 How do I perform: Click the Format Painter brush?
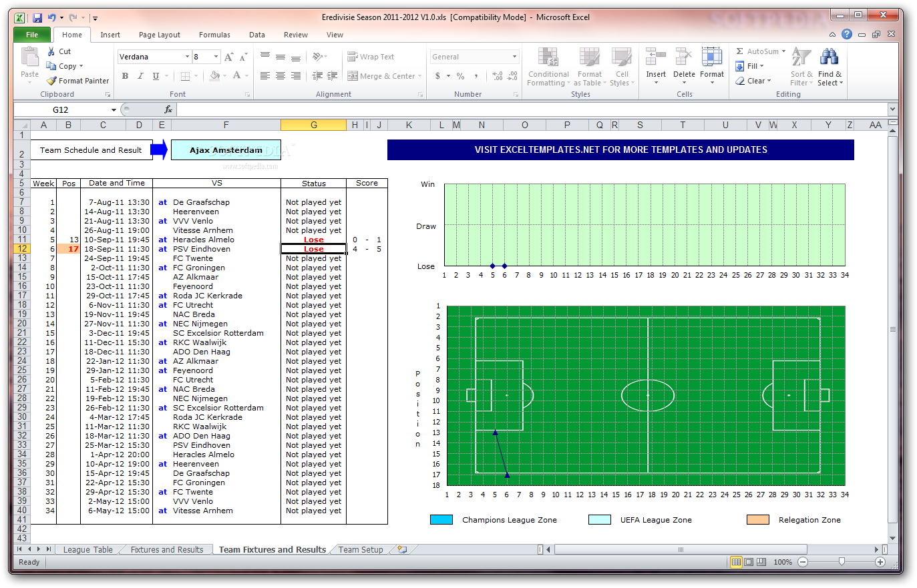tap(51, 81)
